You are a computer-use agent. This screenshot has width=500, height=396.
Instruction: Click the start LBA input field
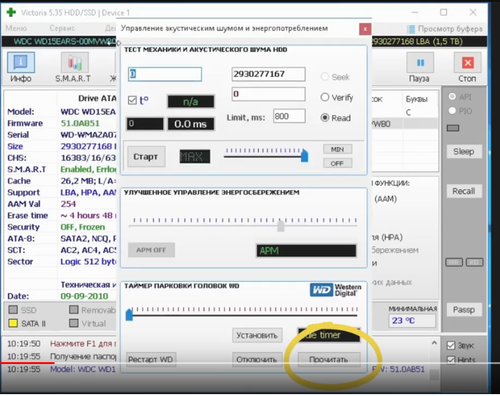tap(165, 74)
